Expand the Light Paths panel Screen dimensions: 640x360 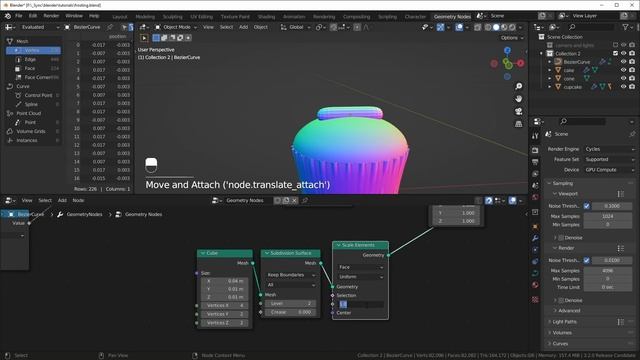pyautogui.click(x=564, y=322)
